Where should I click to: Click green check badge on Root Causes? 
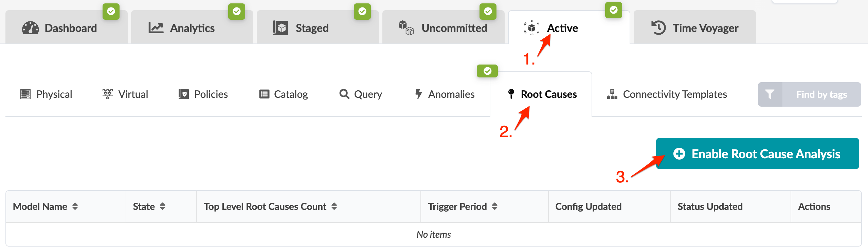tap(487, 71)
